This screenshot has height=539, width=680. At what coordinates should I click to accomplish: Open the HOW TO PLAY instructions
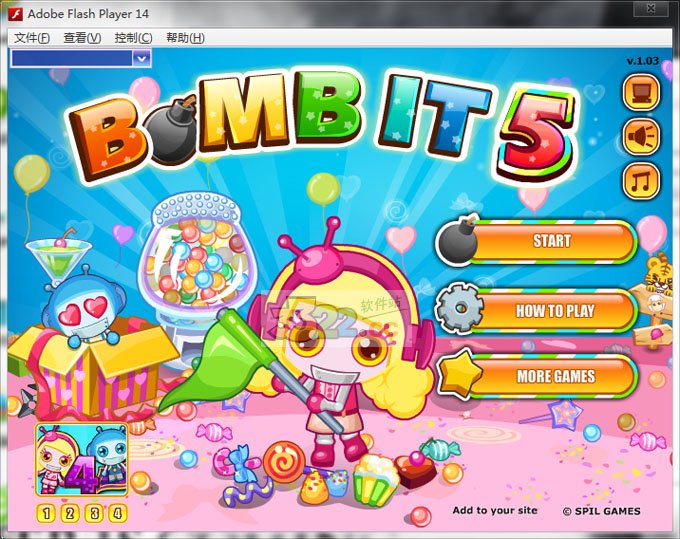pos(554,311)
